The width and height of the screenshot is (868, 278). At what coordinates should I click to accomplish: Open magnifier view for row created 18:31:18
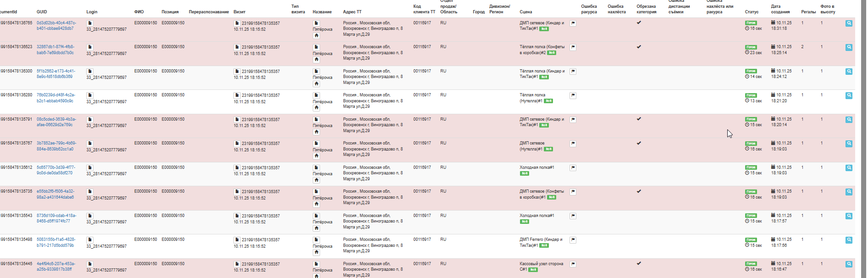(x=849, y=23)
